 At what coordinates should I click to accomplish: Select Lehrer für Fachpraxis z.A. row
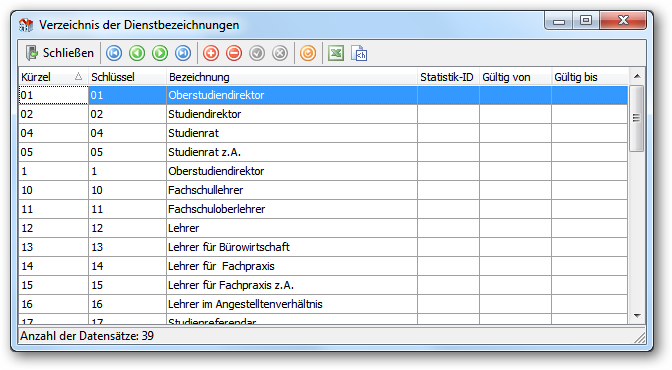[x=323, y=285]
